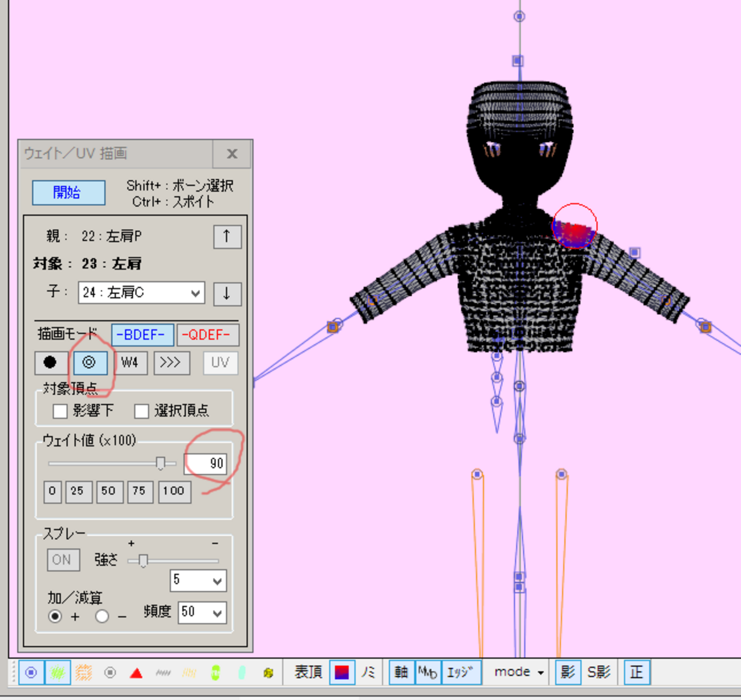The height and width of the screenshot is (700, 741).
Task: Close the ウェイト/UV 描画 panel
Action: pos(231,154)
